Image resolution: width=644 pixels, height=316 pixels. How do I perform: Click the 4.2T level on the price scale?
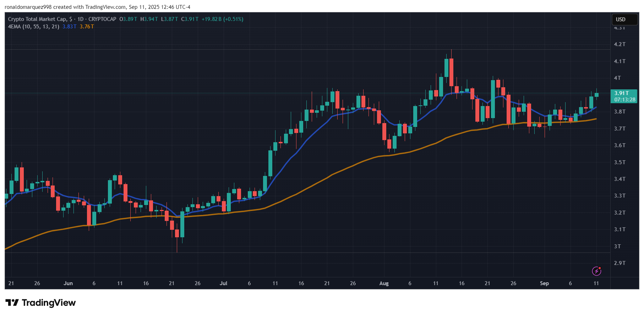pos(620,44)
